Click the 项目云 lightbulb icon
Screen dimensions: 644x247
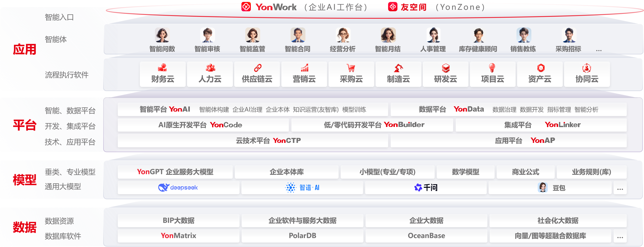click(492, 68)
